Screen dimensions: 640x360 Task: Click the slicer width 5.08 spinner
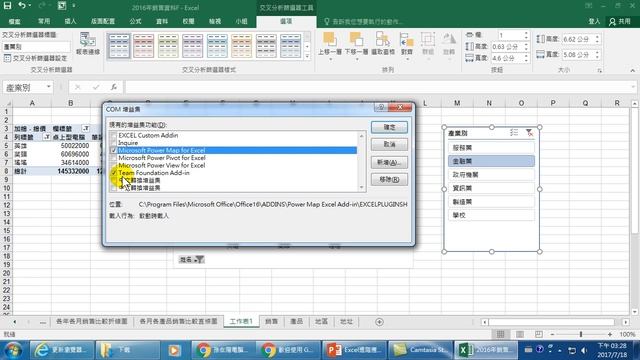[581, 54]
